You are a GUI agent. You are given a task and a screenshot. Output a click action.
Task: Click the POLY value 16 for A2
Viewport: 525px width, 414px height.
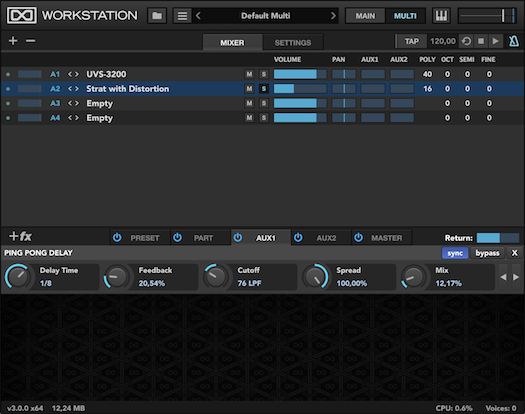[x=427, y=89]
